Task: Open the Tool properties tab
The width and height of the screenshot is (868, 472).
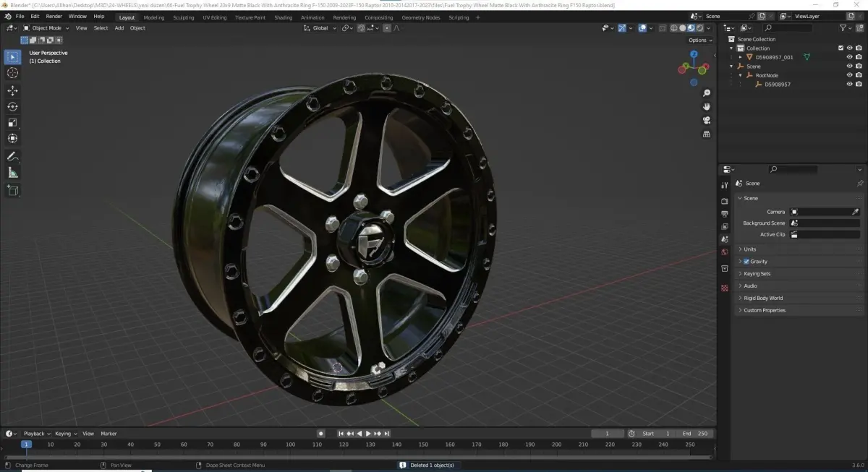Action: point(725,185)
